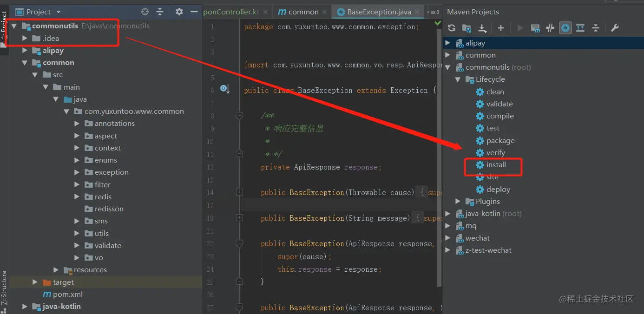Place cursor on 'private ApiResponse response' line

[321, 167]
